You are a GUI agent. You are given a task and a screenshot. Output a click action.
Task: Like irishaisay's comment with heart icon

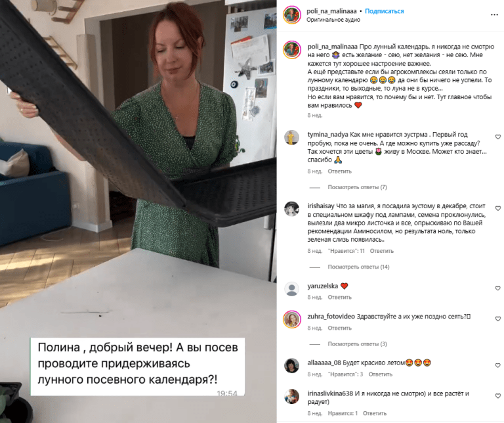pos(498,208)
